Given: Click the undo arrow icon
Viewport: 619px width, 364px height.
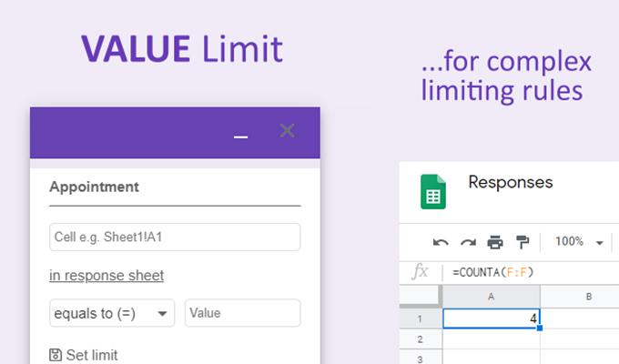Looking at the screenshot, I should pos(441,242).
